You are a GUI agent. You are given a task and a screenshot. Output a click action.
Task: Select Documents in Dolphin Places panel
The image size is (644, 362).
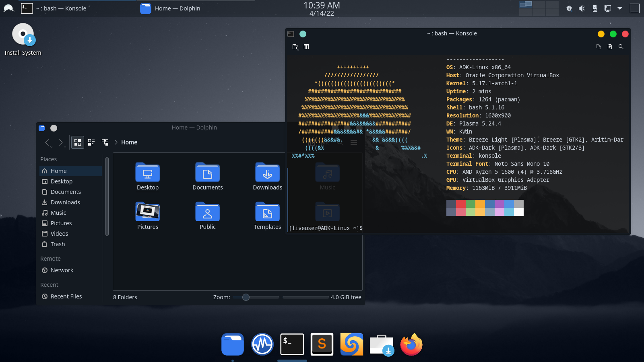[71, 192]
